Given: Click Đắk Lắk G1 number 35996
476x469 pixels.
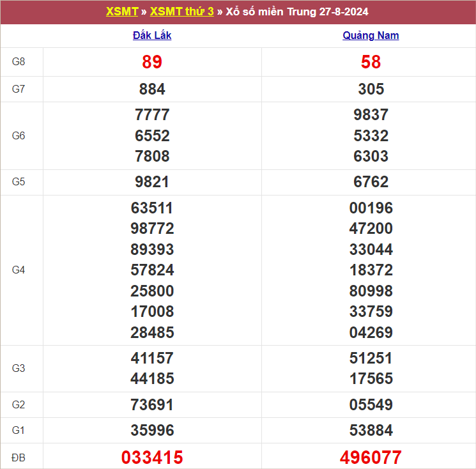Looking at the screenshot, I should point(152,431).
